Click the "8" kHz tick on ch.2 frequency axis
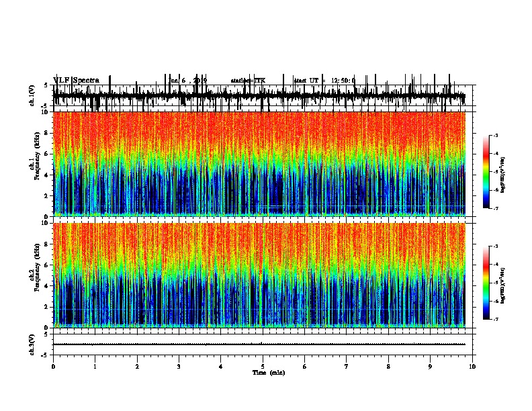 tap(47, 244)
